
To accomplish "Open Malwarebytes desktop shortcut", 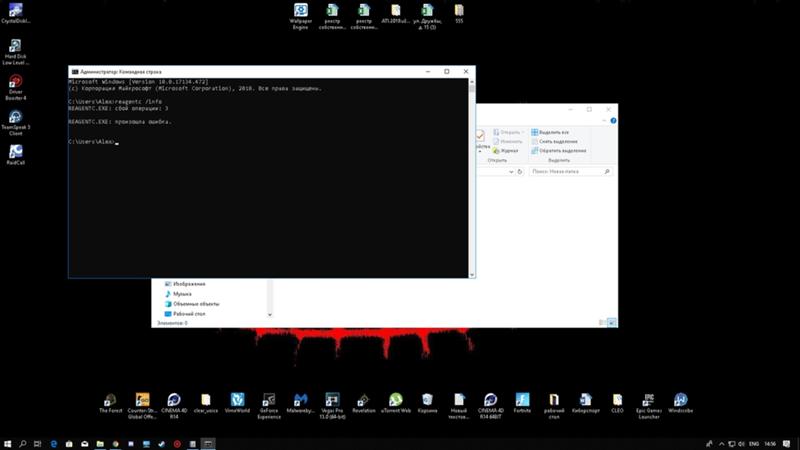I will point(301,403).
